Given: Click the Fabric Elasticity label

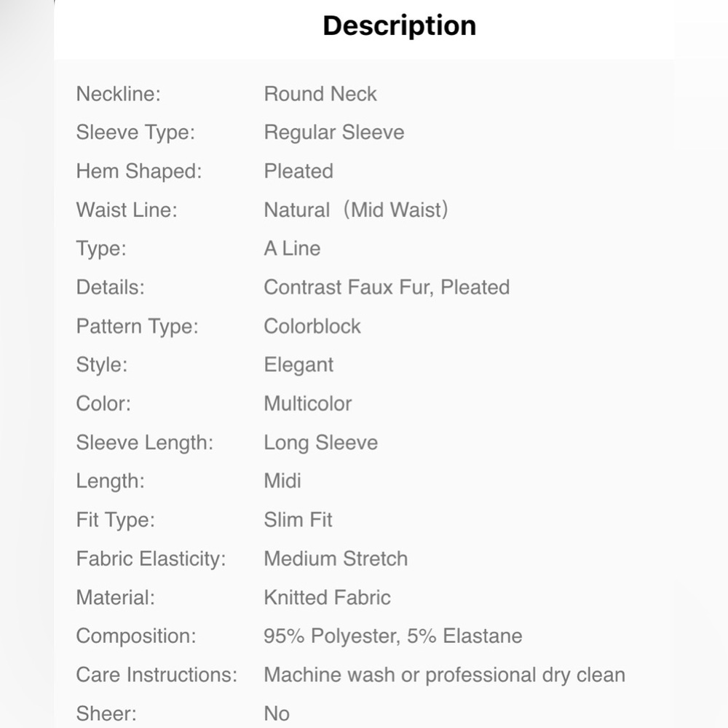Looking at the screenshot, I should [151, 559].
